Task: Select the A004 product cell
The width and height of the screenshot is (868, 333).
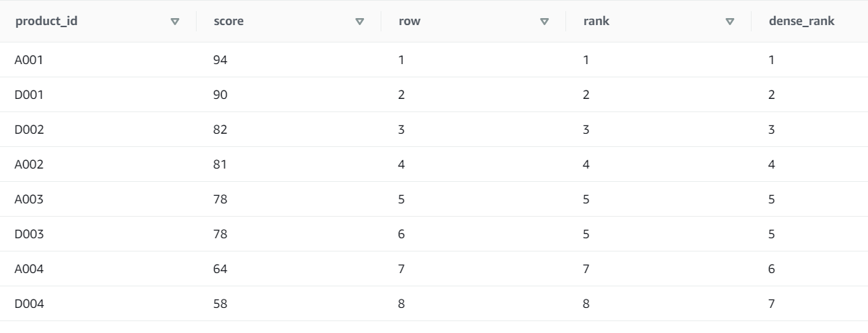Action: [x=30, y=269]
